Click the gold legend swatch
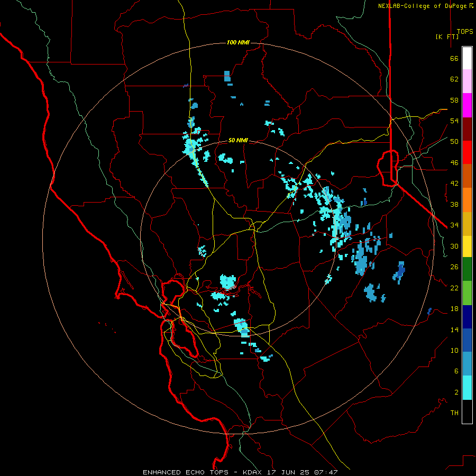Viewport: 476px width, 476px height. [x=467, y=224]
